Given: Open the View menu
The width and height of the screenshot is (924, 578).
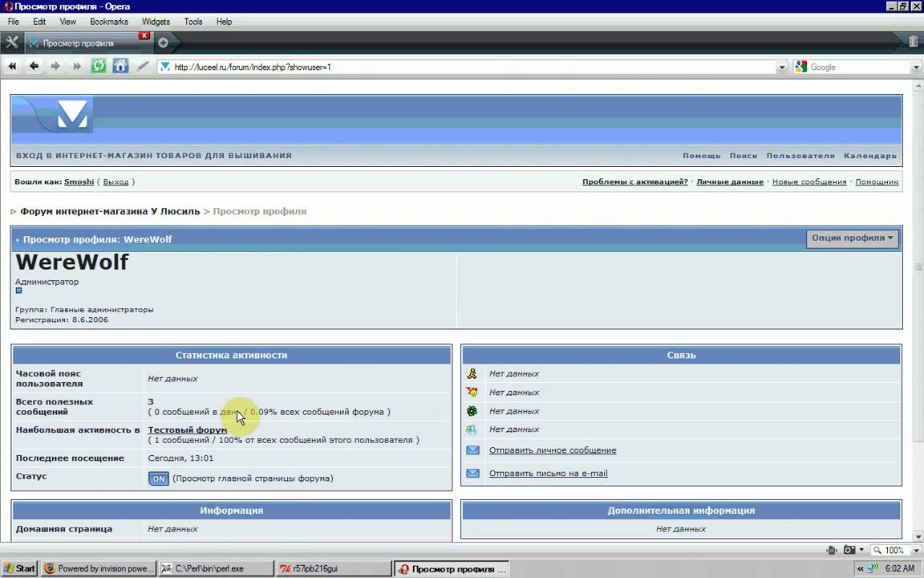Looking at the screenshot, I should pyautogui.click(x=67, y=22).
